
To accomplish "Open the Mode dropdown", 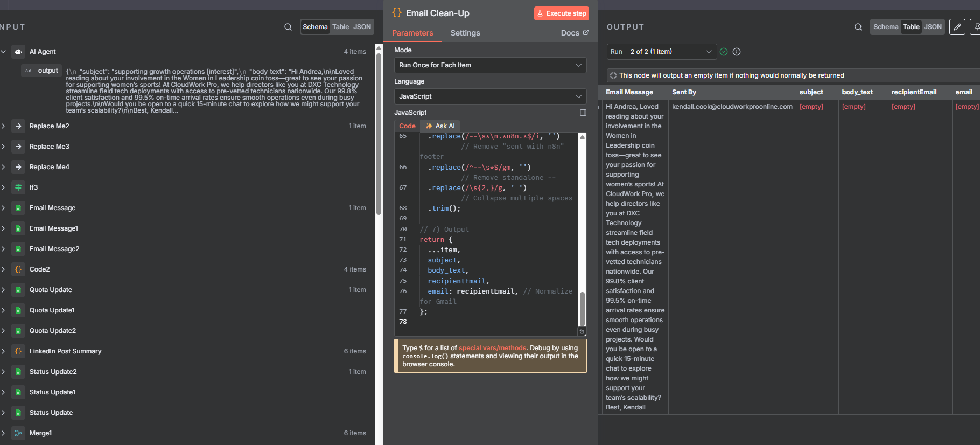I will click(490, 65).
